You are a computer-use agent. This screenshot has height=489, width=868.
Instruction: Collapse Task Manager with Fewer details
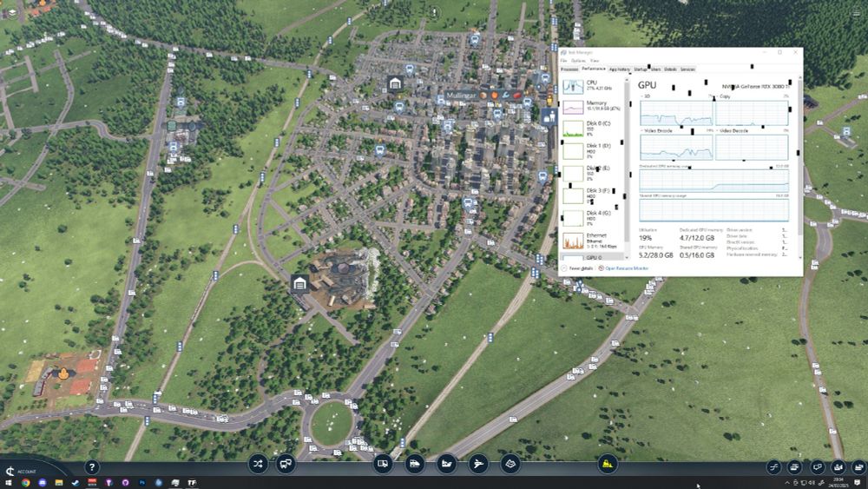tap(577, 268)
